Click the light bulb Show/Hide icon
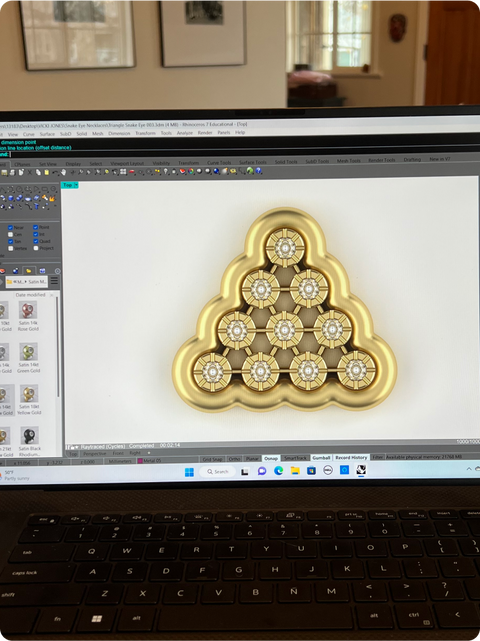The height and width of the screenshot is (641, 480). [x=166, y=171]
